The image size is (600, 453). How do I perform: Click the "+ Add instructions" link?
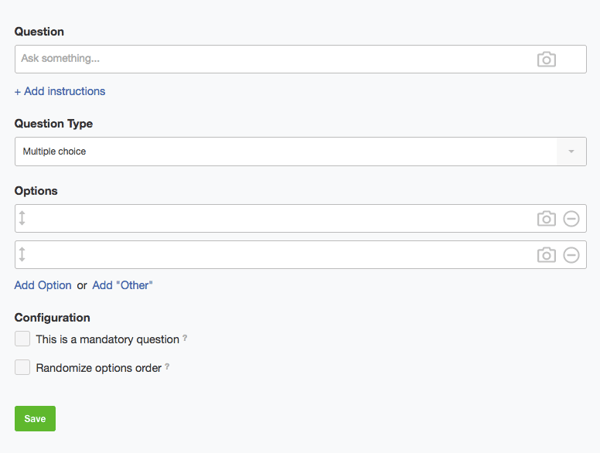pyautogui.click(x=60, y=91)
